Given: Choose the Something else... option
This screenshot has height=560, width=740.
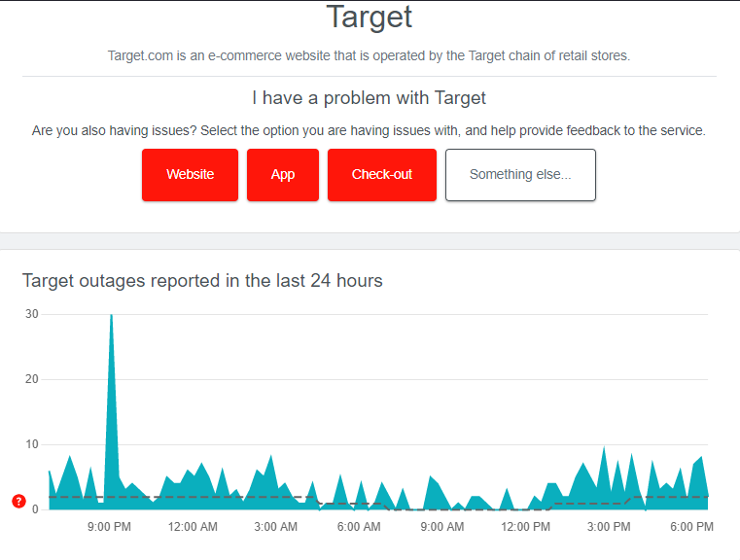Looking at the screenshot, I should point(520,175).
